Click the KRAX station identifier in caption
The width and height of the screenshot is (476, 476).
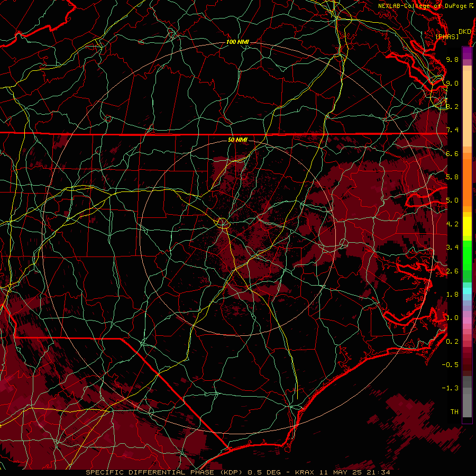click(306, 472)
